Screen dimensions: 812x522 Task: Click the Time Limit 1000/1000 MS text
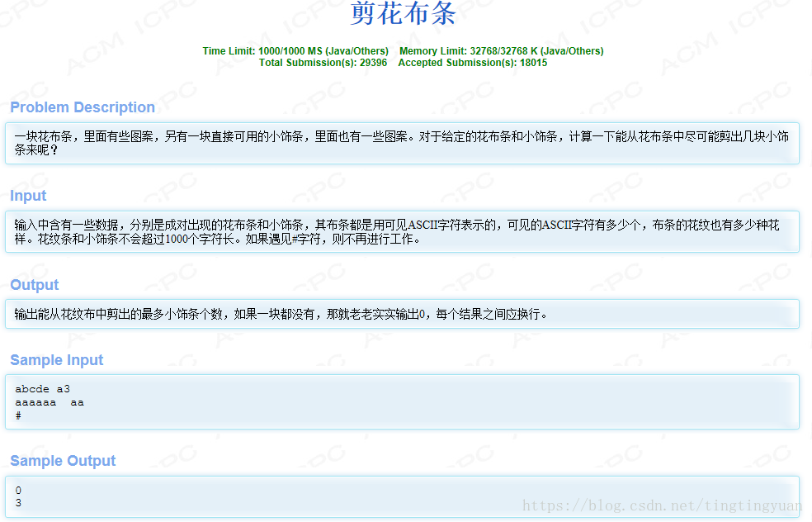(x=295, y=51)
